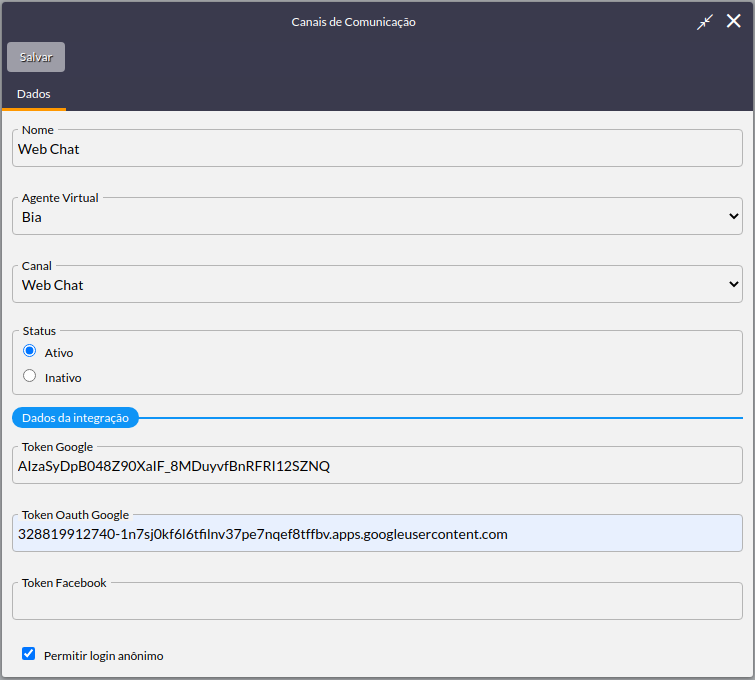The width and height of the screenshot is (755, 680).
Task: Edit the Token Google input field
Action: point(377,465)
